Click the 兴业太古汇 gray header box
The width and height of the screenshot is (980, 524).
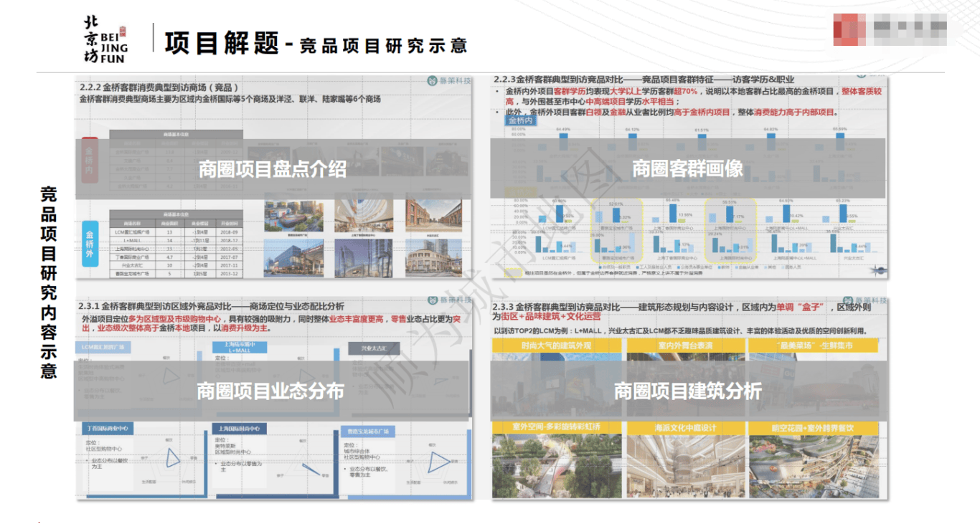tap(374, 348)
